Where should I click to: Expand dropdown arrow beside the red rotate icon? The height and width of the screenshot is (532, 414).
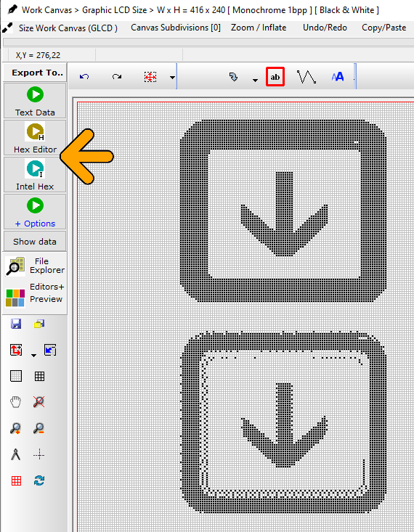coord(33,355)
